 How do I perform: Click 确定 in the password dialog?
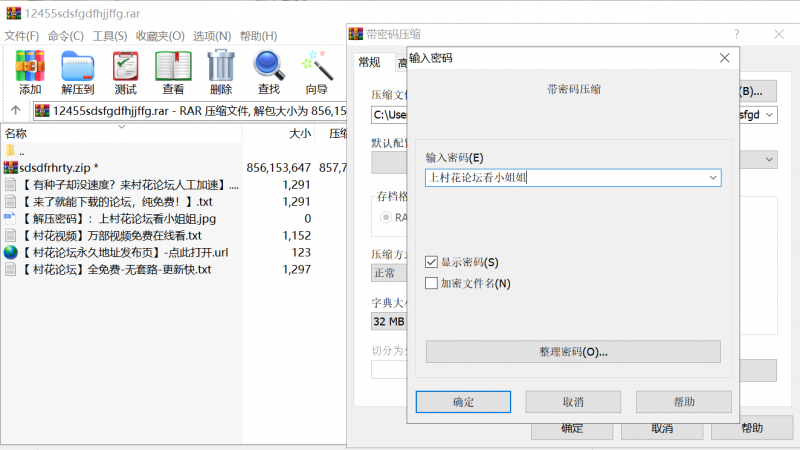pyautogui.click(x=463, y=402)
